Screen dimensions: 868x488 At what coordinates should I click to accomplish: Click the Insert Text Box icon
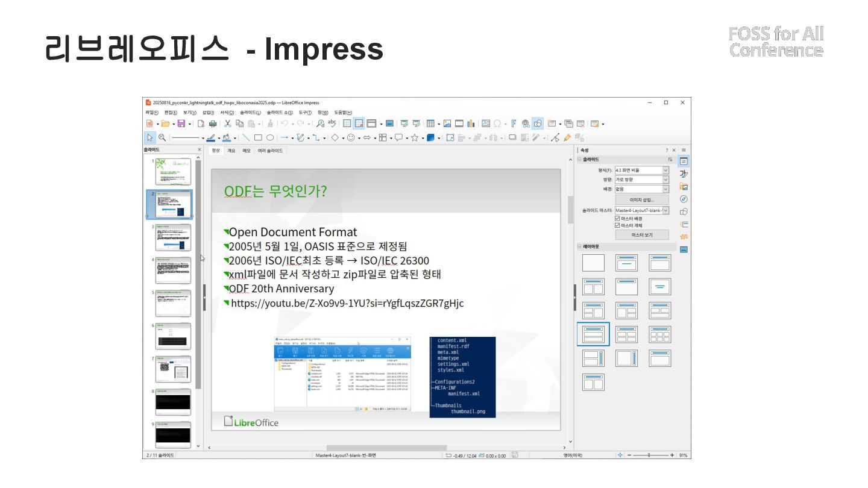486,124
